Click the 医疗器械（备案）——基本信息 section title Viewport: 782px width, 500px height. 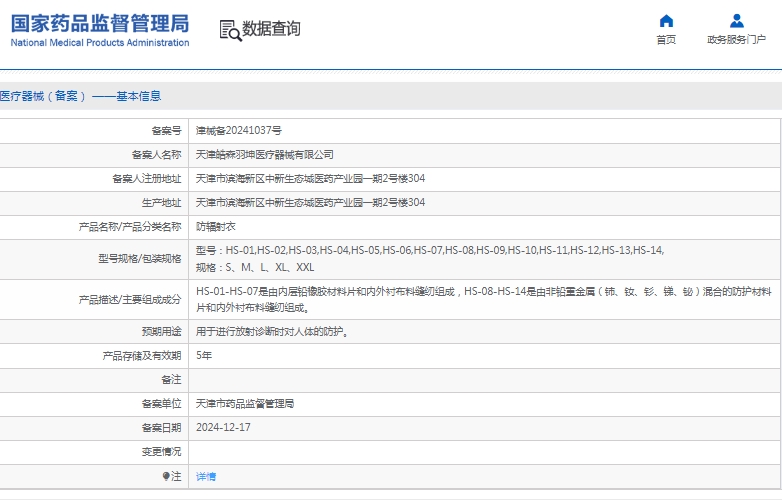pos(80,96)
